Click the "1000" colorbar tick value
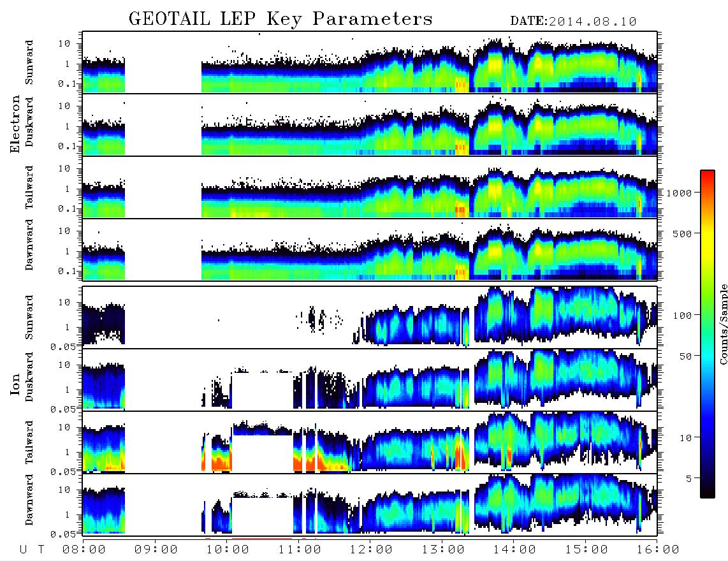The image size is (728, 561). coord(679,193)
